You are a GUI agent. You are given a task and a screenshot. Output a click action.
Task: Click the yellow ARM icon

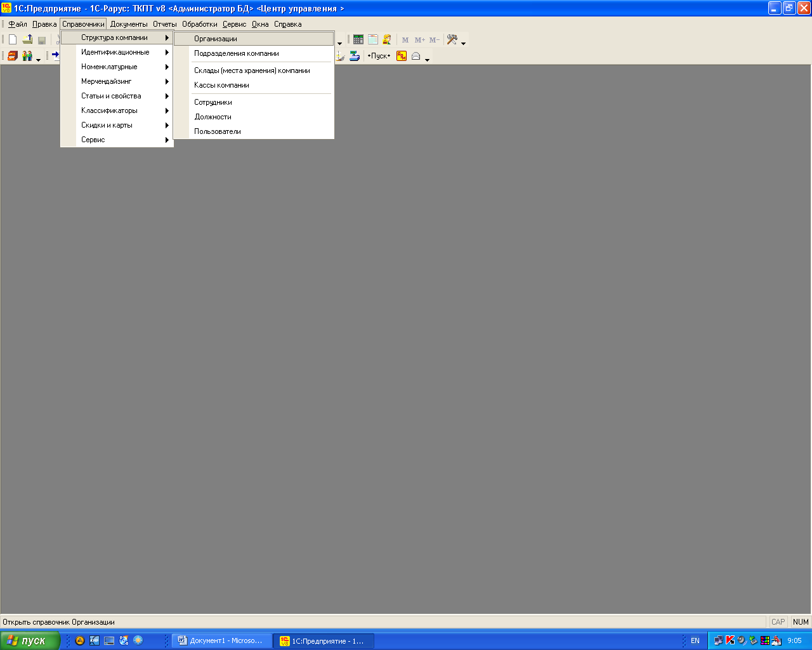(x=402, y=56)
